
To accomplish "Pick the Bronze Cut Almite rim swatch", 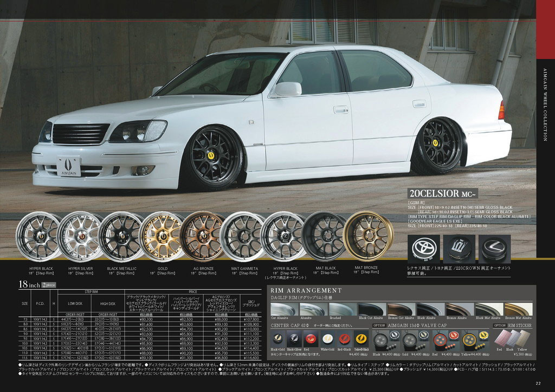I will click(x=401, y=309).
